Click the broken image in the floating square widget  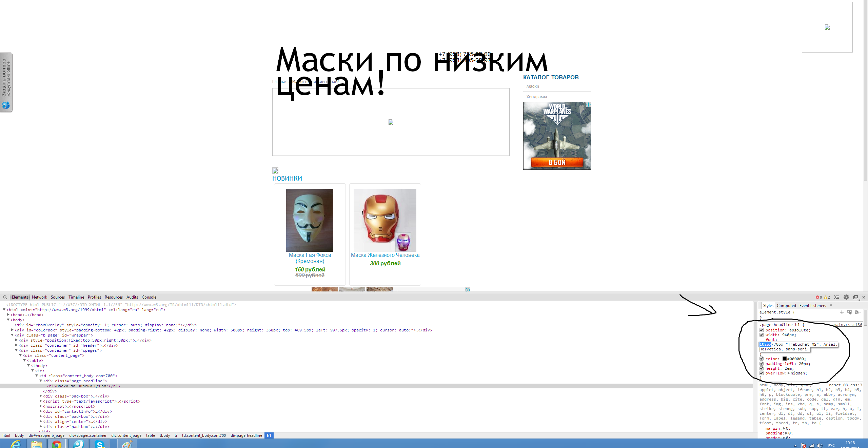click(x=827, y=27)
